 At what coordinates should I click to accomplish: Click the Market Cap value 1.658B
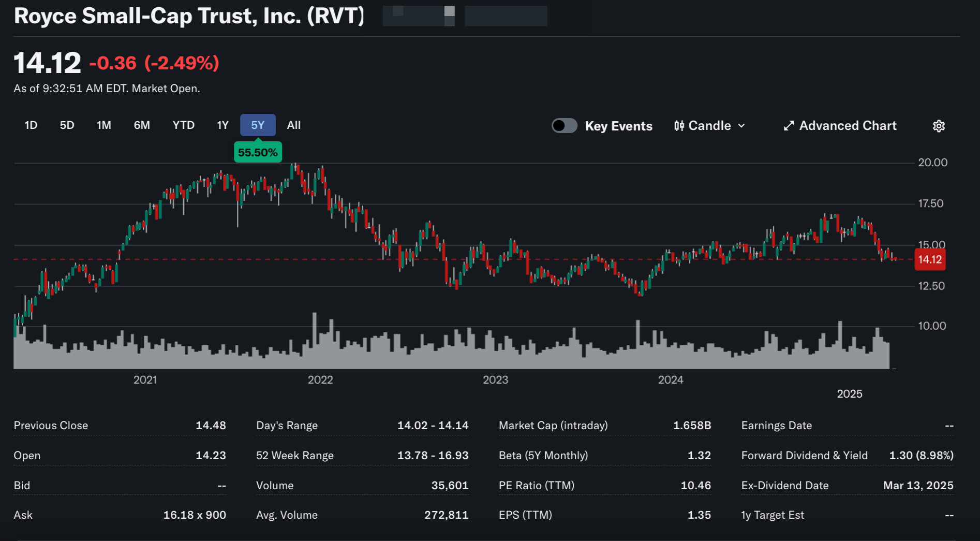point(692,426)
